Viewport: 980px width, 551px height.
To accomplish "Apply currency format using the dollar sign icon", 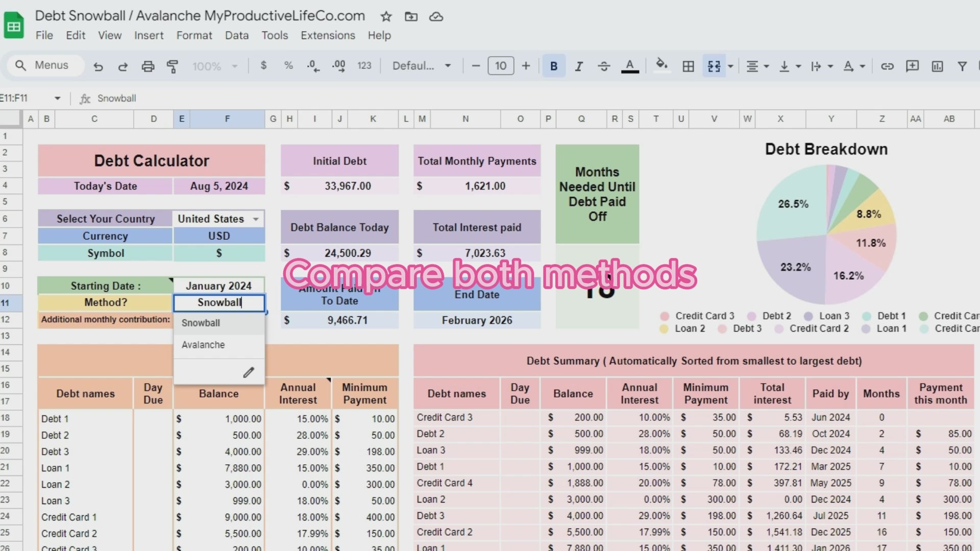I will click(x=263, y=66).
